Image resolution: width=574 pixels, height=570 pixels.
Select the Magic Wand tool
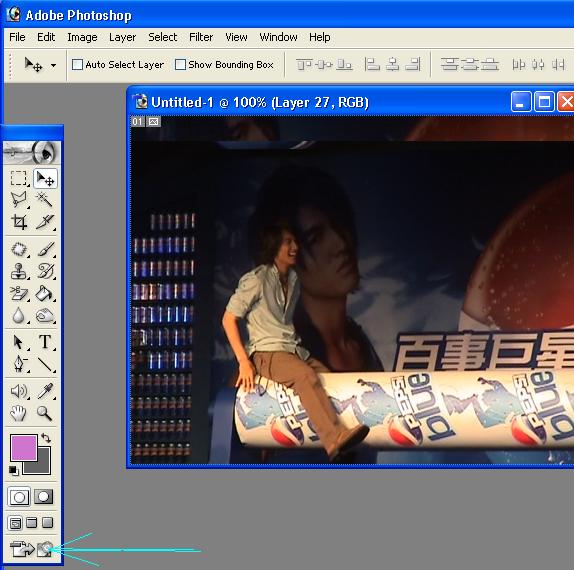pos(45,200)
